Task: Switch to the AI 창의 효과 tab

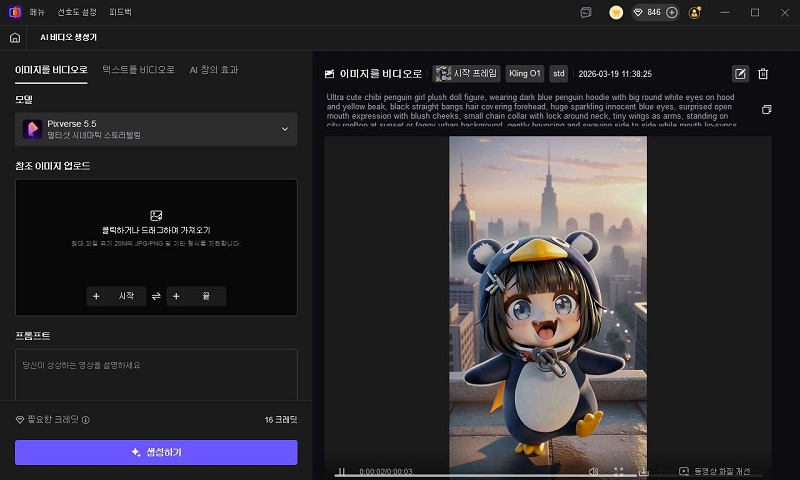Action: click(x=214, y=70)
